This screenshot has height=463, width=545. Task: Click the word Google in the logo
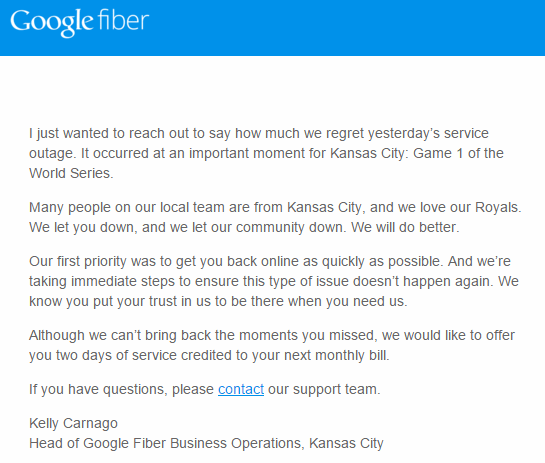pos(52,23)
